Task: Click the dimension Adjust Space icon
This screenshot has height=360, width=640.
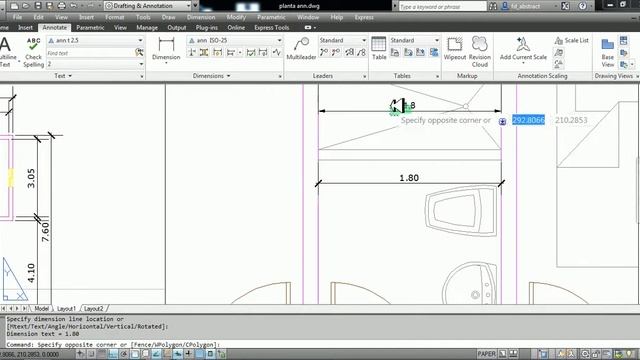Action: tap(204, 52)
